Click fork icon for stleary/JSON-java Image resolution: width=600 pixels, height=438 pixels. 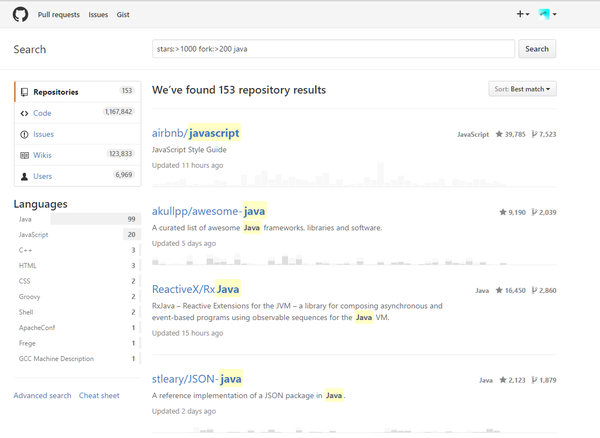[534, 380]
